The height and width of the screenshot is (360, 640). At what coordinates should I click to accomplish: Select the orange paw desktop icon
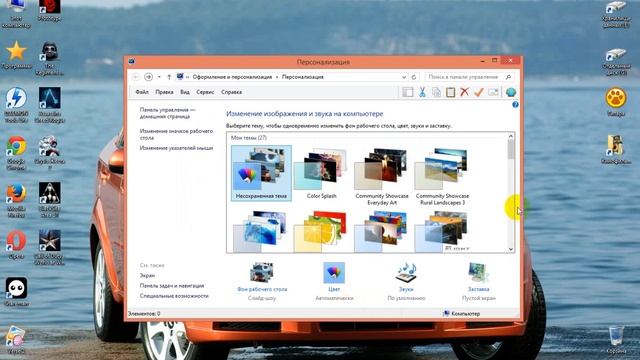click(x=616, y=101)
